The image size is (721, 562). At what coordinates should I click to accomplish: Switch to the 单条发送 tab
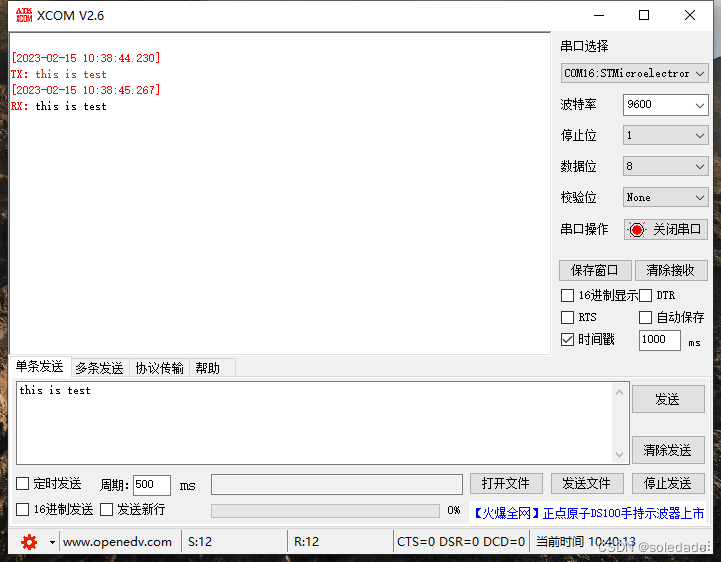pos(40,367)
